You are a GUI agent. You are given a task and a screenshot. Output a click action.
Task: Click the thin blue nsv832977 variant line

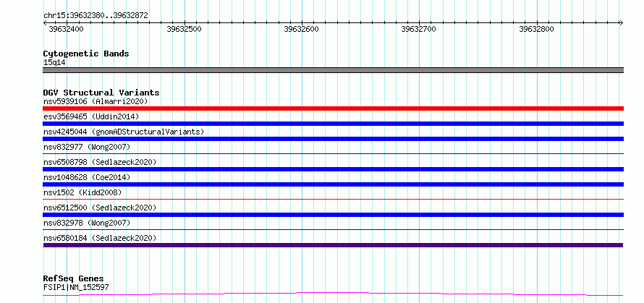tap(333, 153)
